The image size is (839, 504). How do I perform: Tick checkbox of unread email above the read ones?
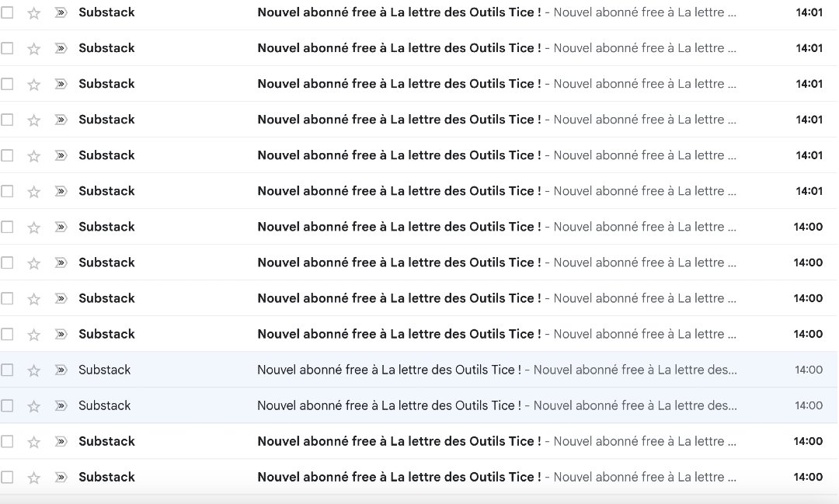pyautogui.click(x=7, y=335)
